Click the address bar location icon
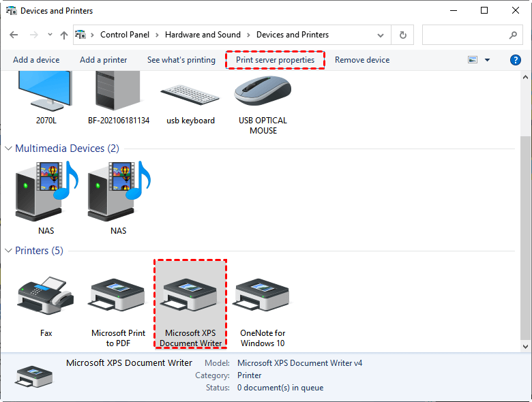This screenshot has height=402, width=532. point(80,35)
